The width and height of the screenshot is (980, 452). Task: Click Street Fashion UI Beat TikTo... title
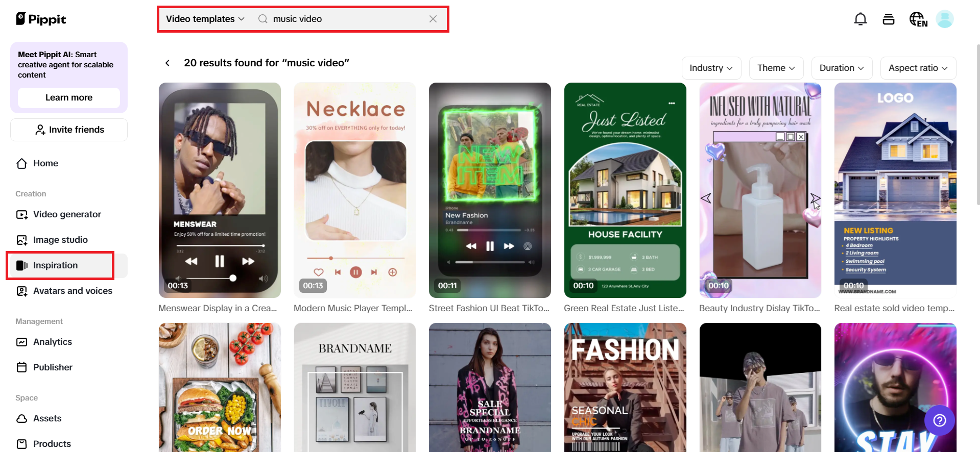point(489,308)
